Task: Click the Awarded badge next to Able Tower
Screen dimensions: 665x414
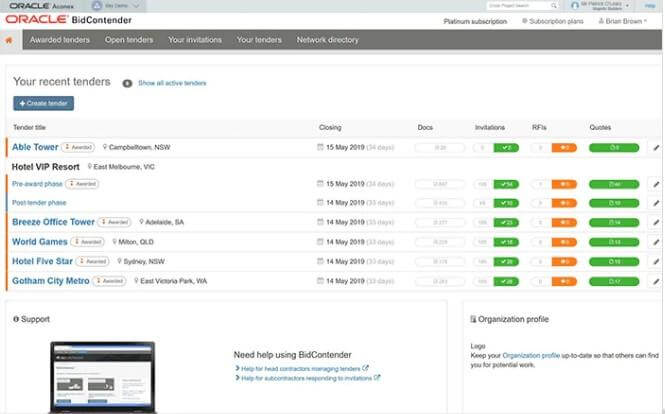Action: [x=78, y=147]
